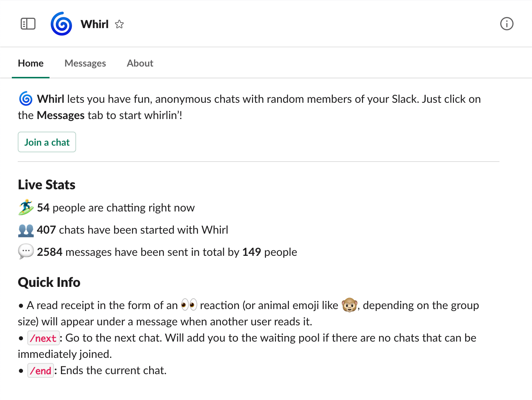Select the Home tab

(31, 63)
